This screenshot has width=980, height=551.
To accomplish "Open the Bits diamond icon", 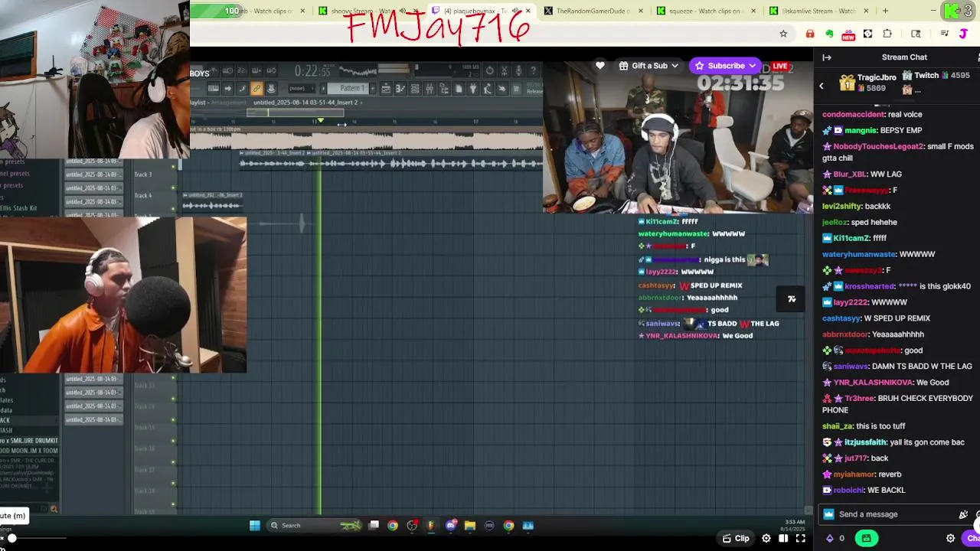I will [x=830, y=539].
